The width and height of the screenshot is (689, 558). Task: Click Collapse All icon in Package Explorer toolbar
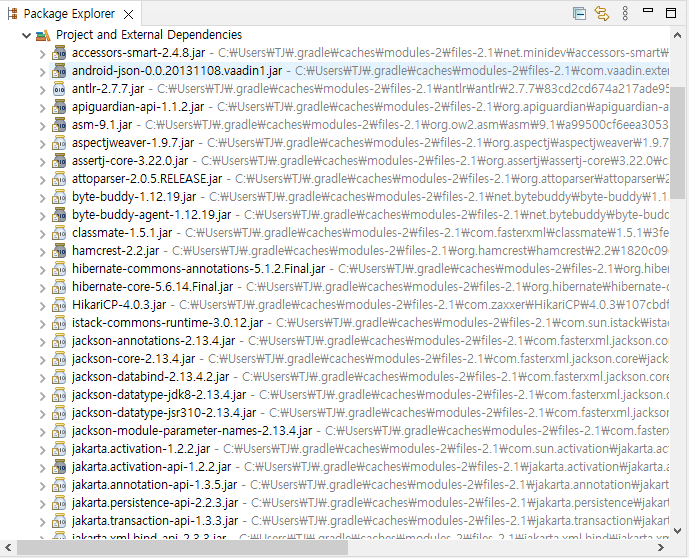point(579,14)
